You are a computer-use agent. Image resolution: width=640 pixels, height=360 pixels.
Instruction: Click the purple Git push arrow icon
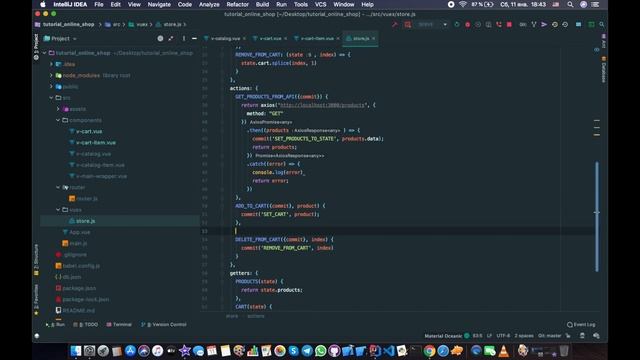coord(544,24)
